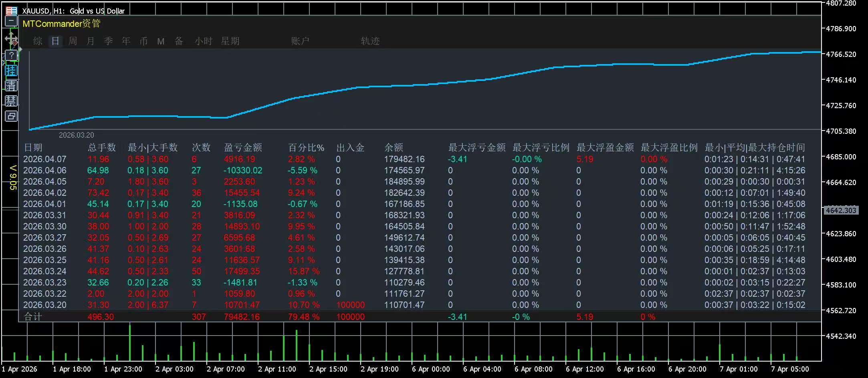Screen dimensions: 868x378
Task: Click the 总手数 column header
Action: (102, 147)
